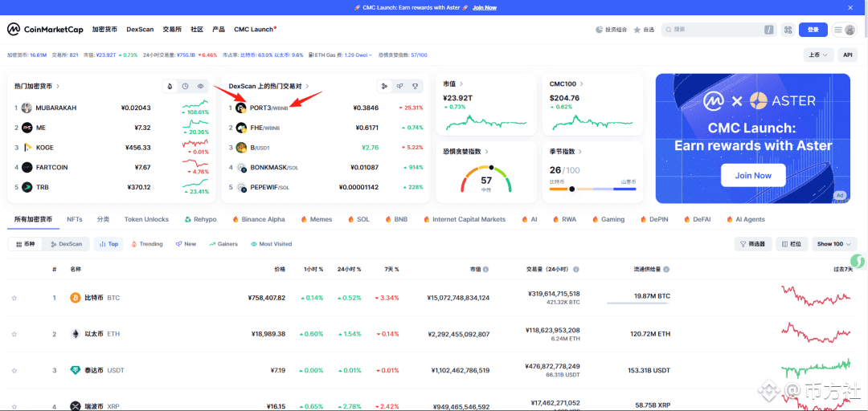Click Join Now on Aster ad
The width and height of the screenshot is (868, 411).
[x=753, y=175]
